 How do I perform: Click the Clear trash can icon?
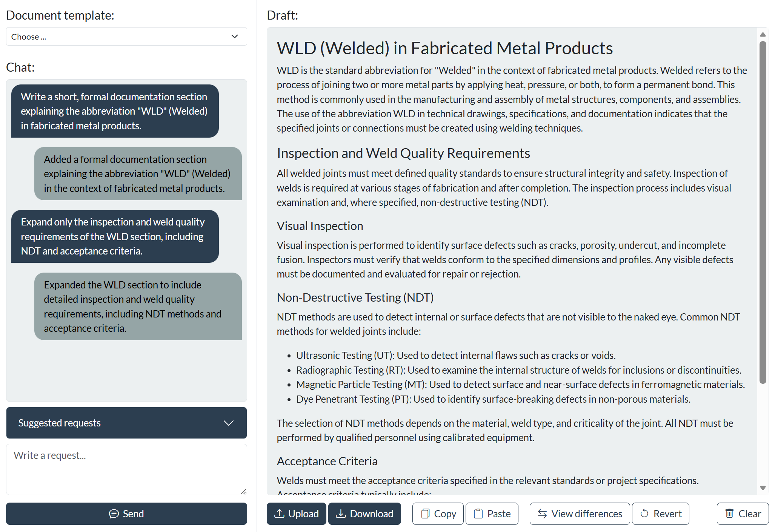pyautogui.click(x=729, y=514)
